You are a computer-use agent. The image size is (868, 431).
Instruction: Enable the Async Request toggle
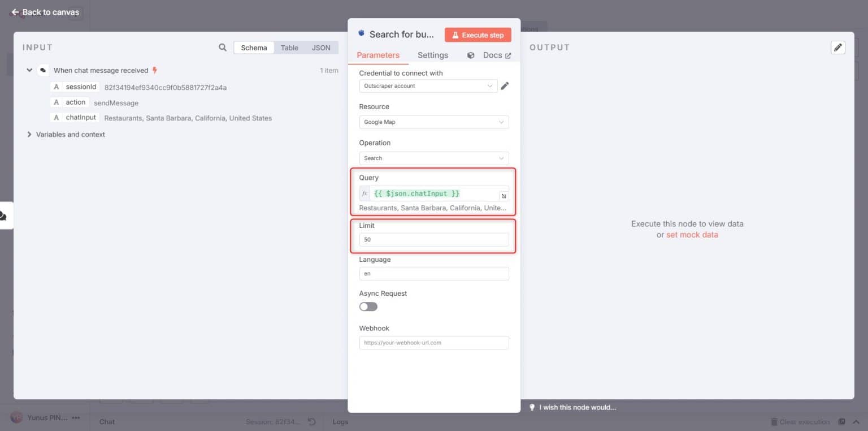pos(368,306)
